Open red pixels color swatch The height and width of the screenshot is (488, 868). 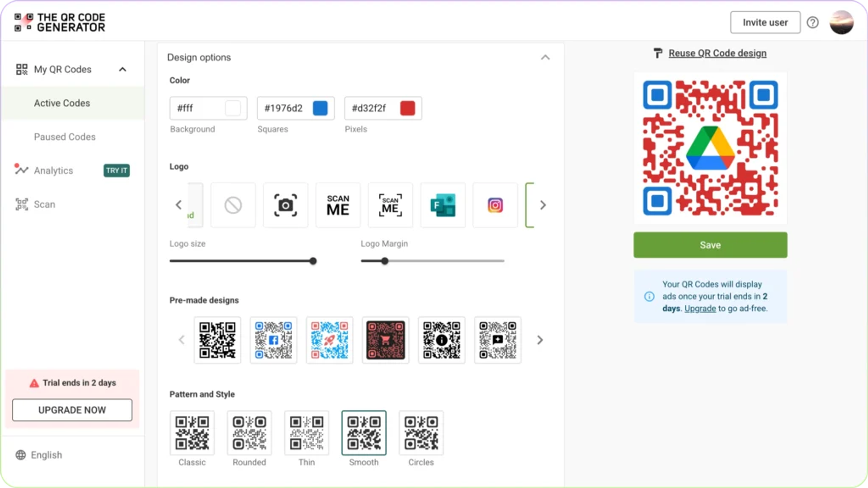(408, 108)
